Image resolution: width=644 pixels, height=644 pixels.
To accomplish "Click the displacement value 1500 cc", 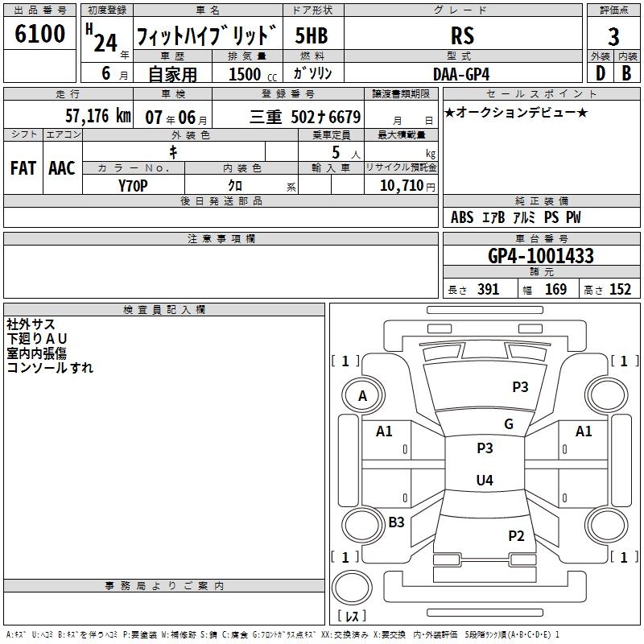I will (253, 74).
